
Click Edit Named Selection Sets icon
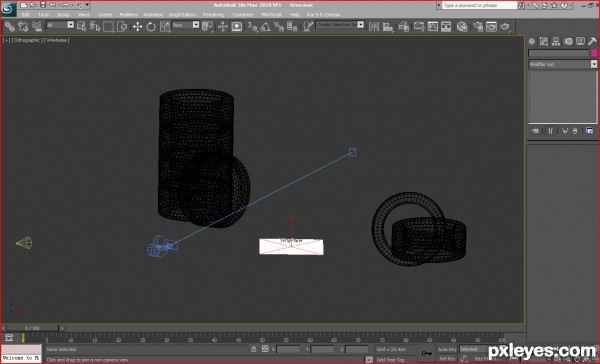click(308, 26)
